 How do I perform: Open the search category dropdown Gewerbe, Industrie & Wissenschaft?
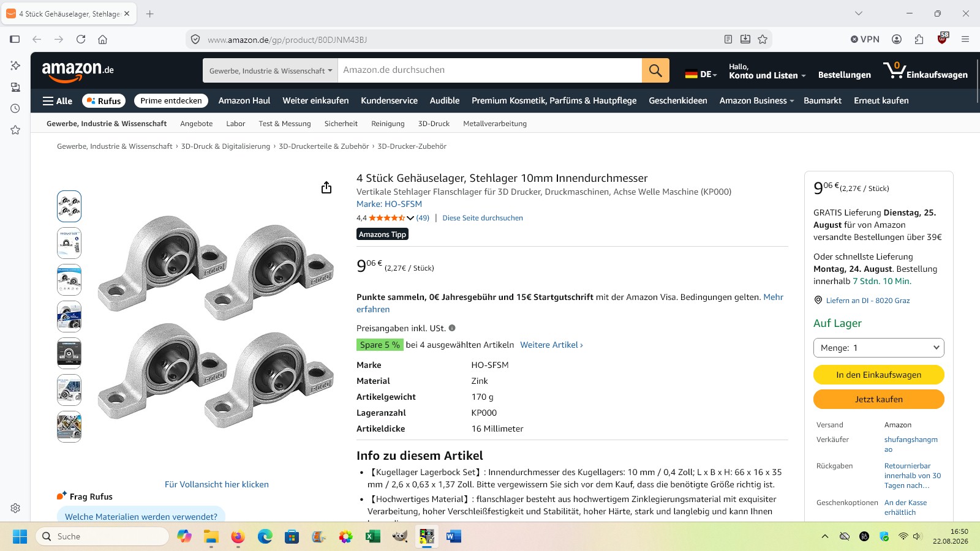pos(270,70)
